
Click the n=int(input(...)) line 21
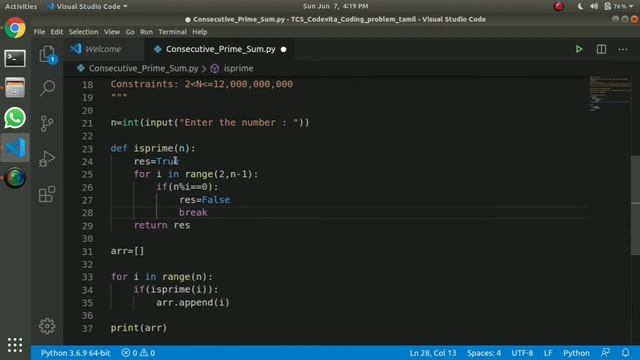210,122
